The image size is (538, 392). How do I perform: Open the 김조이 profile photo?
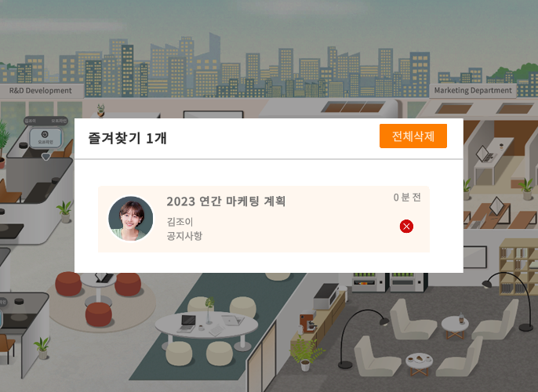pos(131,219)
